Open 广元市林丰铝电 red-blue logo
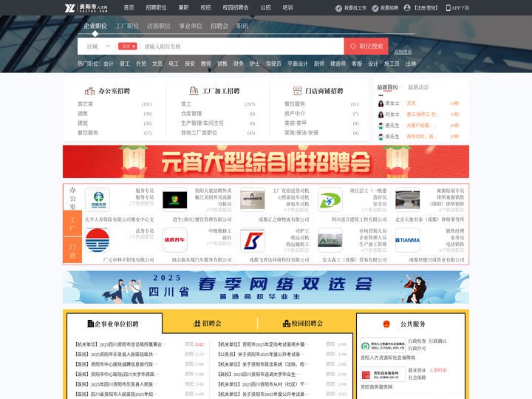 point(98,240)
